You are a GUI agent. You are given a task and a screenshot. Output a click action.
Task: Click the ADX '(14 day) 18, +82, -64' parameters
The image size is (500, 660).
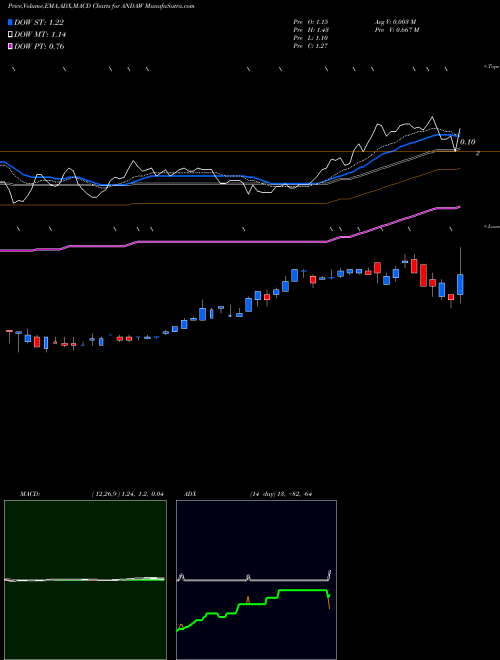280,494
